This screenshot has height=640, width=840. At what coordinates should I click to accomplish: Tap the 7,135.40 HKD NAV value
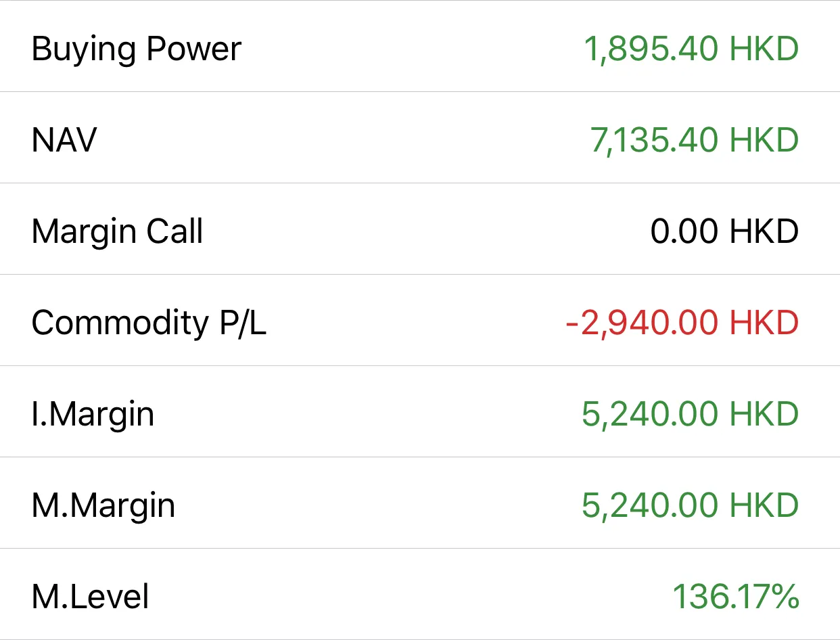coord(695,140)
